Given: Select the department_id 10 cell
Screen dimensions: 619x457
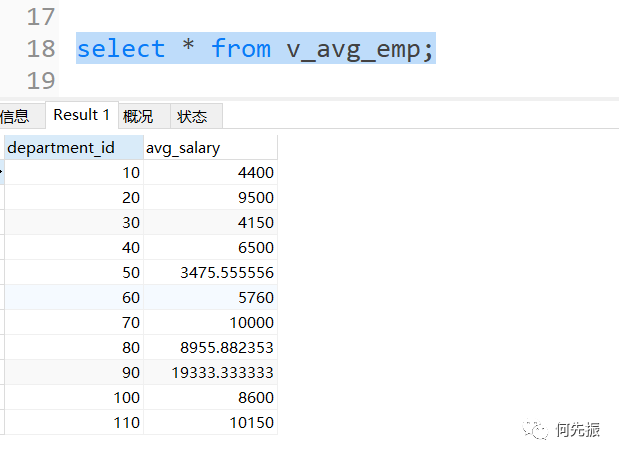Looking at the screenshot, I should [74, 172].
